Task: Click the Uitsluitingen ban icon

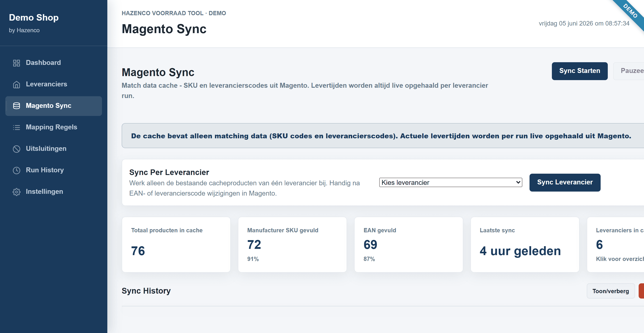Action: pyautogui.click(x=17, y=149)
